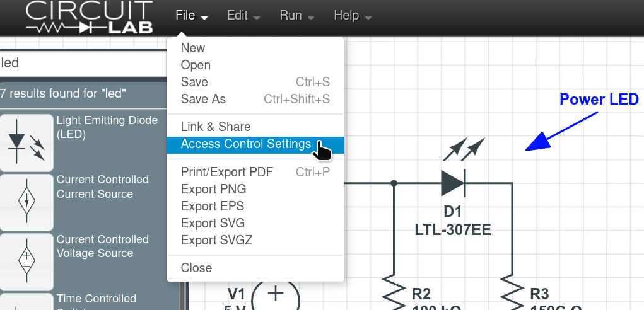Expand the Run dropdown menu
Viewport: 644px width, 310px height.
(296, 16)
